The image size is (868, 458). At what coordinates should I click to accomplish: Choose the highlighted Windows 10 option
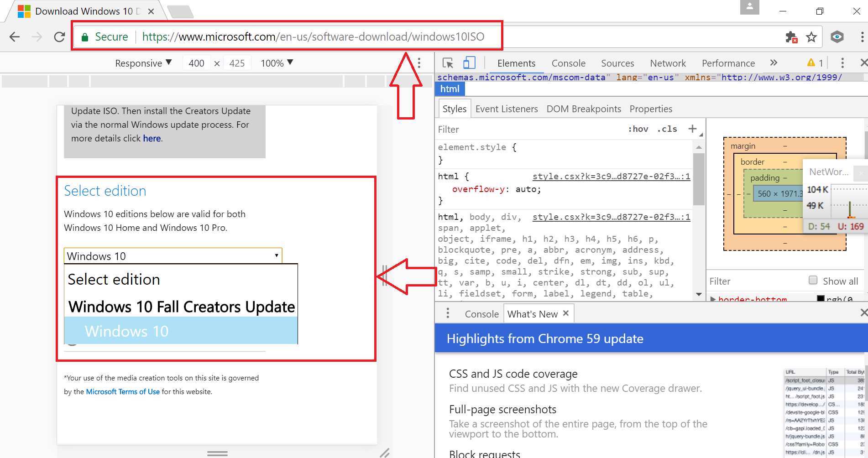(x=181, y=331)
